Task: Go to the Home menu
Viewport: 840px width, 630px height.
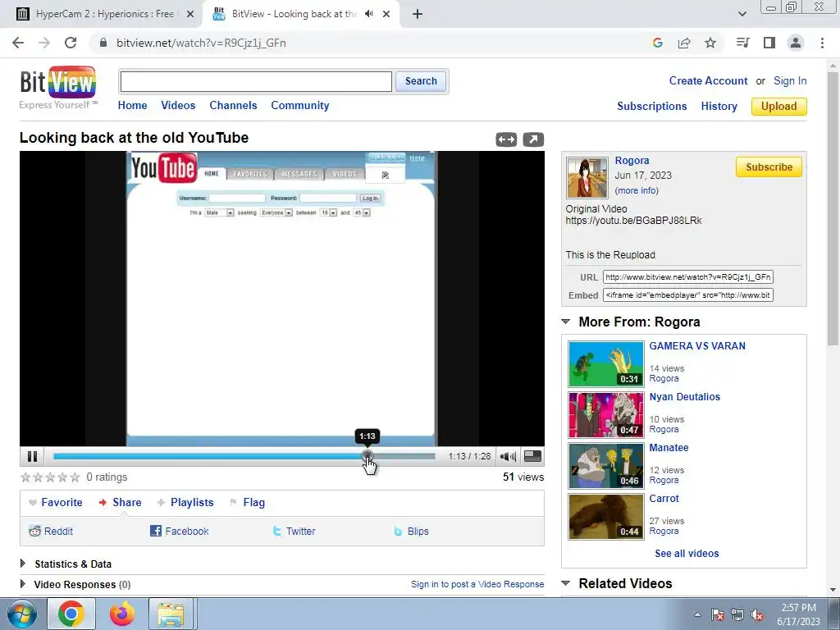Action: 132,106
